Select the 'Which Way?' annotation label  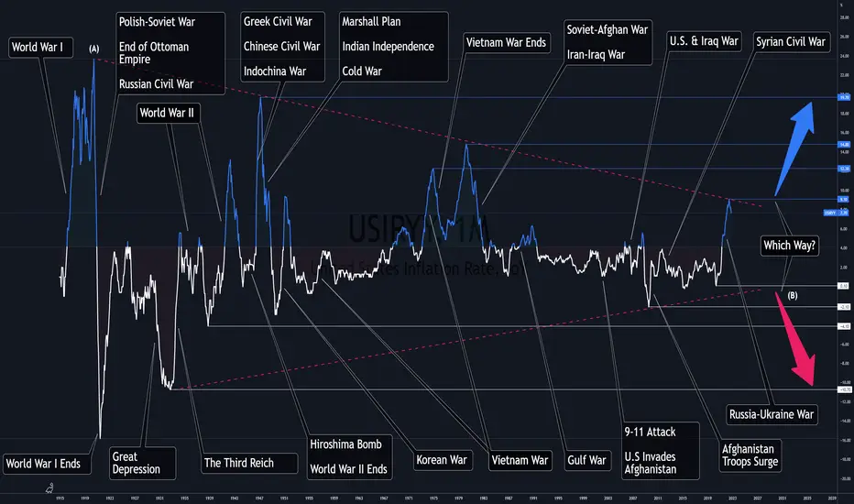coord(789,246)
